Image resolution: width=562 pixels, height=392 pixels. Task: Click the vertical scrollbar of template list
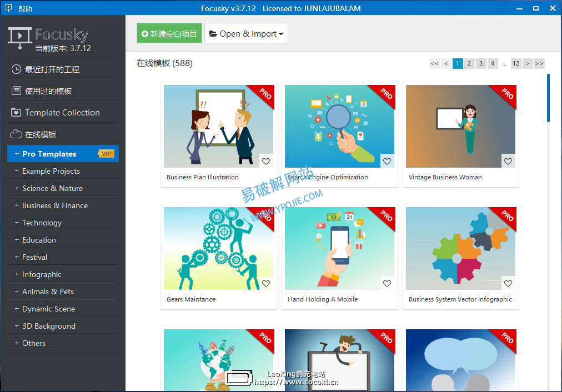pos(548,98)
